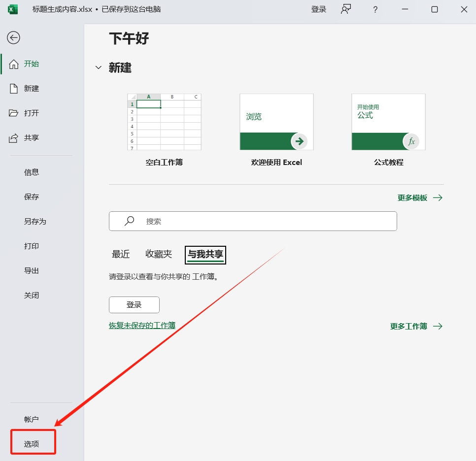This screenshot has width=476, height=461.
Task: Open the 公式教程 template
Action: tap(389, 122)
